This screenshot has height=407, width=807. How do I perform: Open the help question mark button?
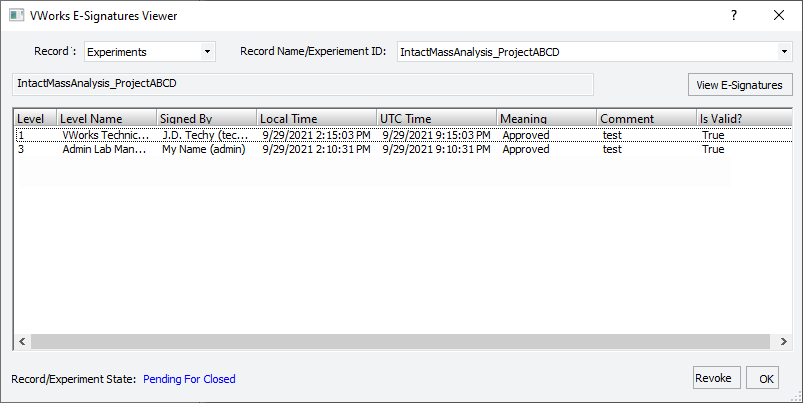[734, 15]
